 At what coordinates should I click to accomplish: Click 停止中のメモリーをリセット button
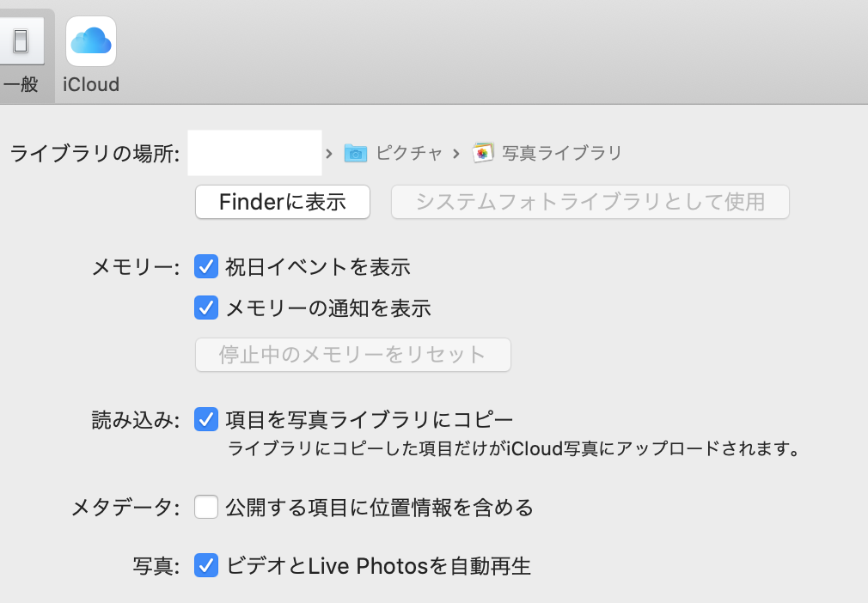click(353, 355)
